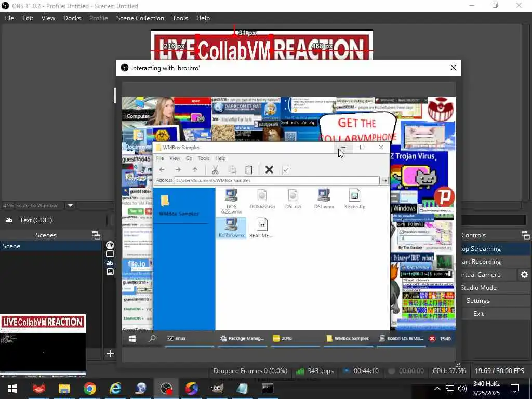Open GIMP from the taskbar
This screenshot has width=532, height=399.
217,389
